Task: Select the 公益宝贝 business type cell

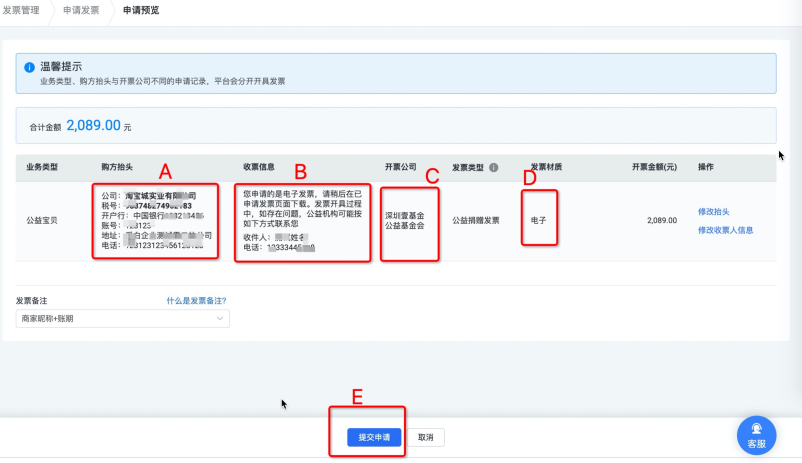Action: pyautogui.click(x=42, y=221)
